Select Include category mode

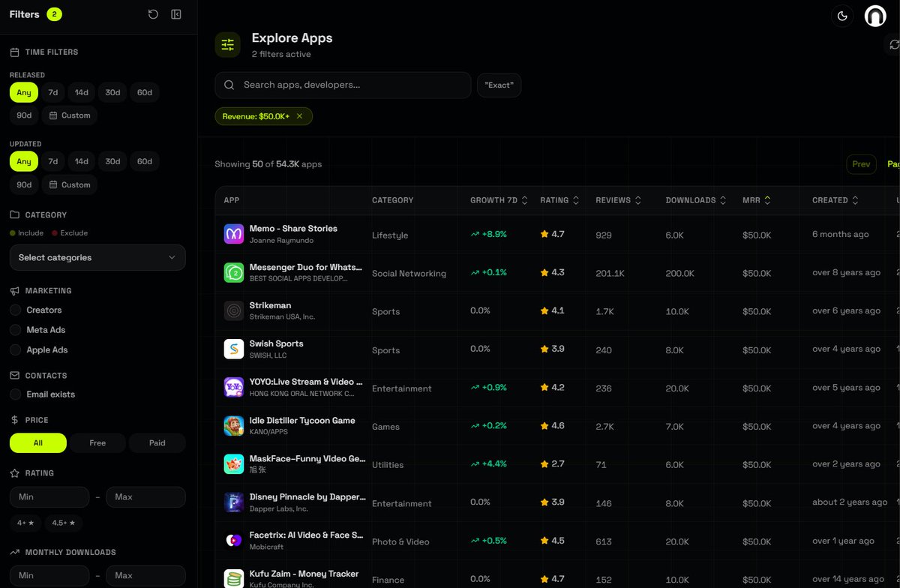click(x=27, y=233)
